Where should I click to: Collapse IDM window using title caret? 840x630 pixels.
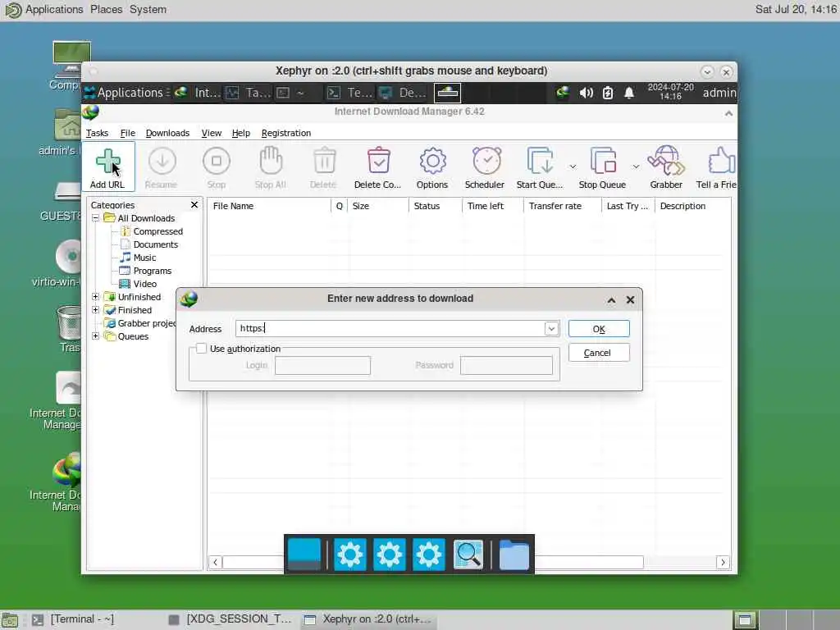click(728, 113)
